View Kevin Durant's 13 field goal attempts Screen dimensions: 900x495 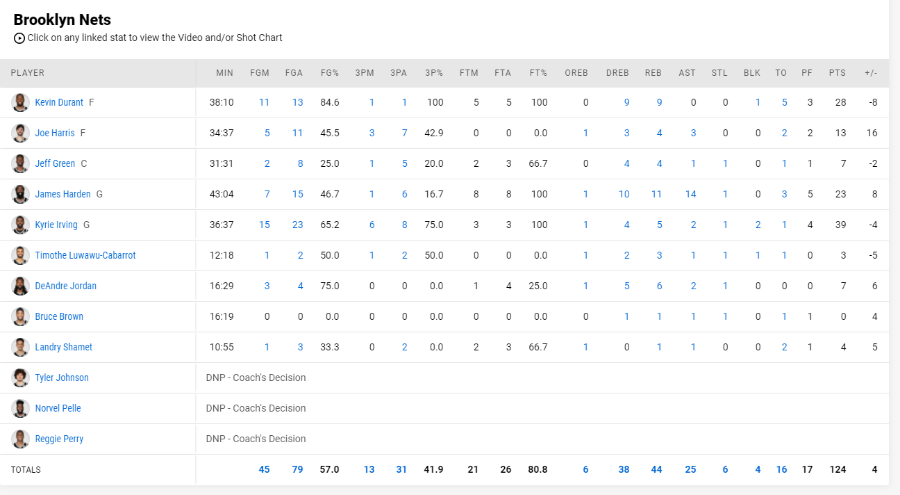pyautogui.click(x=297, y=102)
